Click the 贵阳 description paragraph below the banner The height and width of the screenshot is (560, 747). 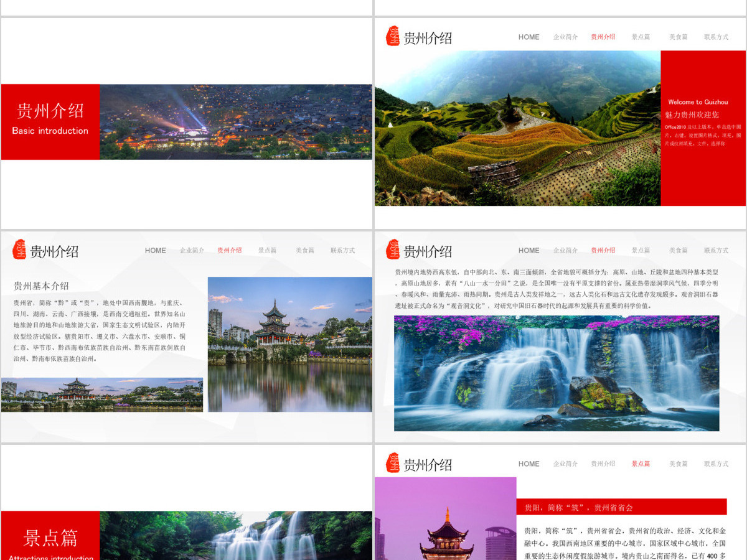click(x=625, y=543)
